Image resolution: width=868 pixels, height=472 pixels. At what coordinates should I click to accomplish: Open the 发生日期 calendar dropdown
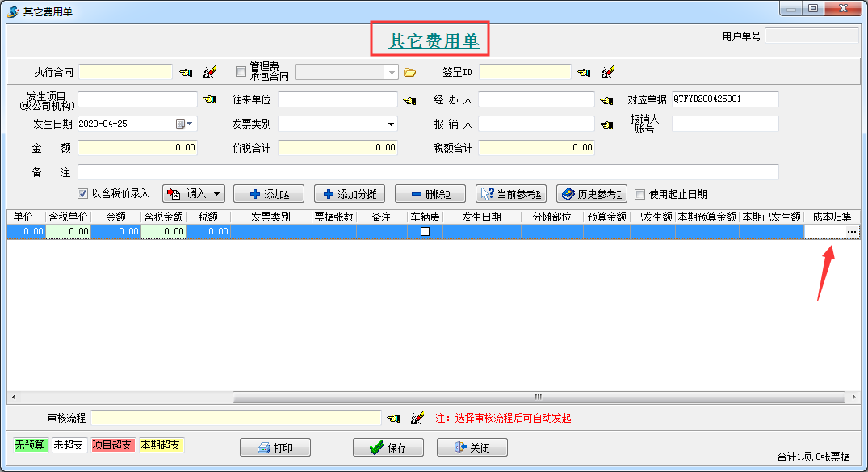tap(186, 124)
